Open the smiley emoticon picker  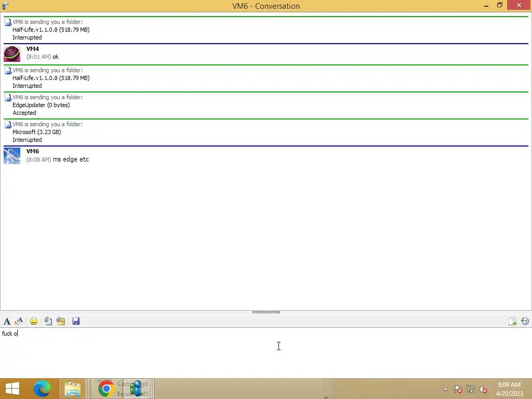click(x=34, y=321)
